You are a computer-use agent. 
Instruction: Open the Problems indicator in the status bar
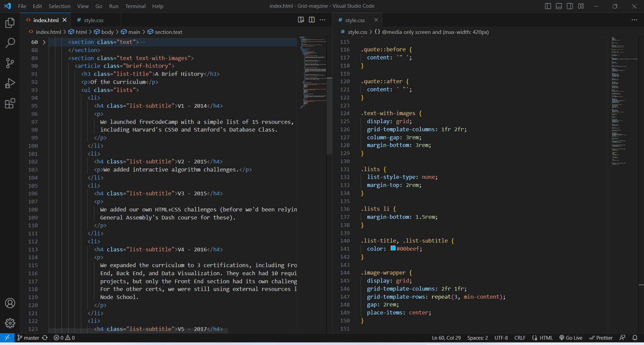click(64, 338)
